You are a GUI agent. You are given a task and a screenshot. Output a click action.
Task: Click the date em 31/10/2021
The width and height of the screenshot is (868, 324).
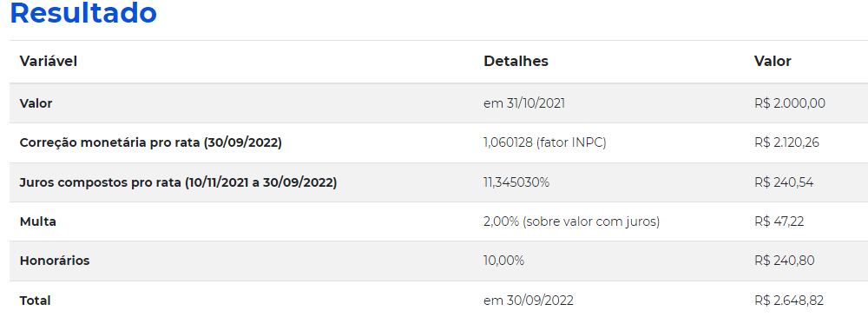(x=524, y=103)
